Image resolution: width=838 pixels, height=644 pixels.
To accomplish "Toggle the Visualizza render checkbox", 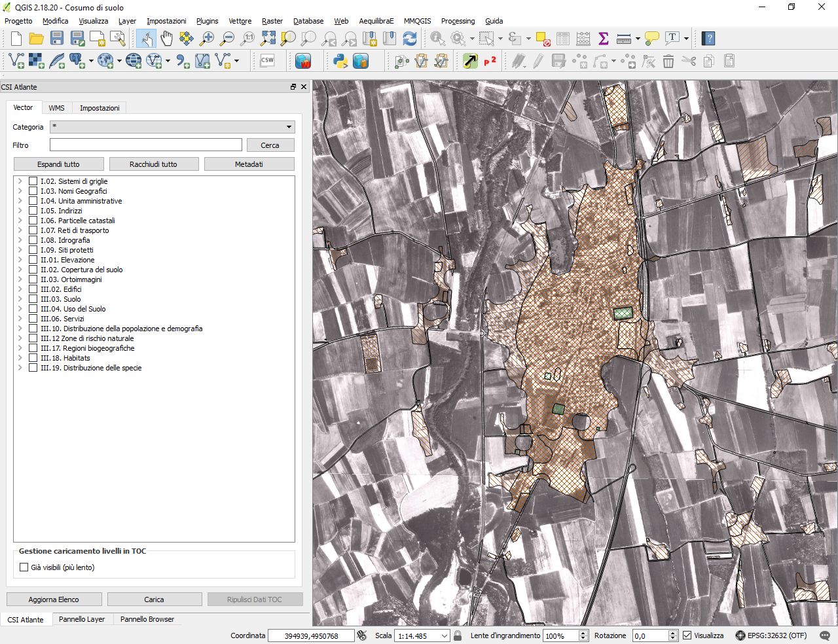I will click(687, 635).
